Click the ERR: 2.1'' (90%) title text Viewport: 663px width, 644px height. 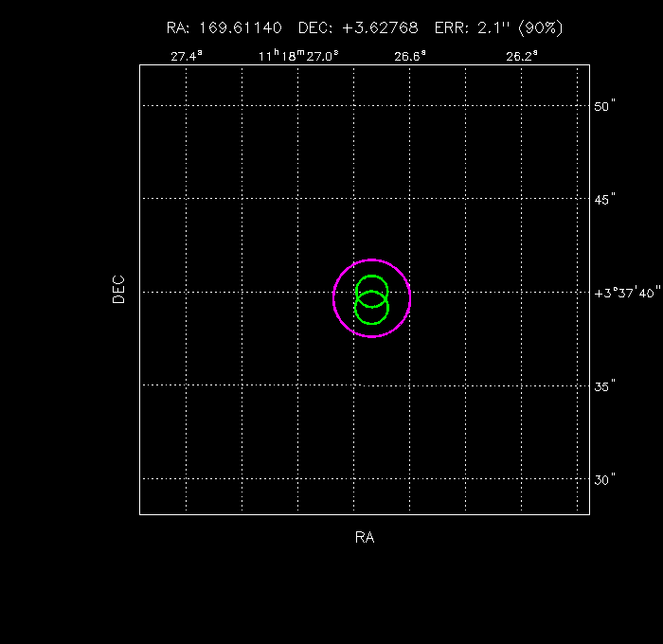click(499, 27)
